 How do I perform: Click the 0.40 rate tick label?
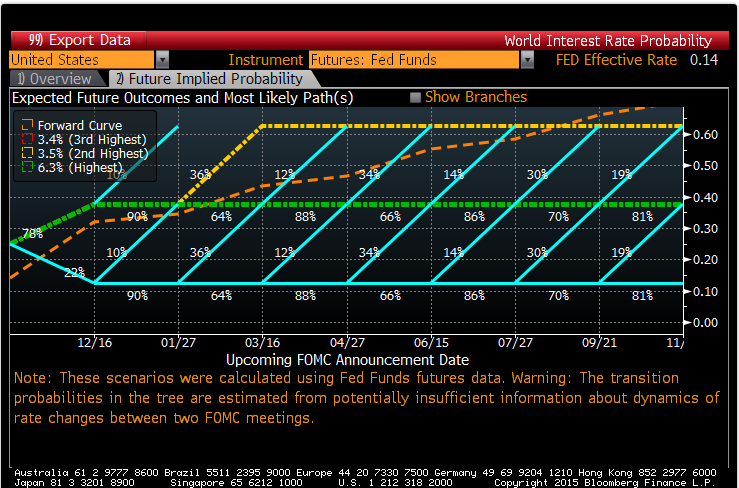705,198
